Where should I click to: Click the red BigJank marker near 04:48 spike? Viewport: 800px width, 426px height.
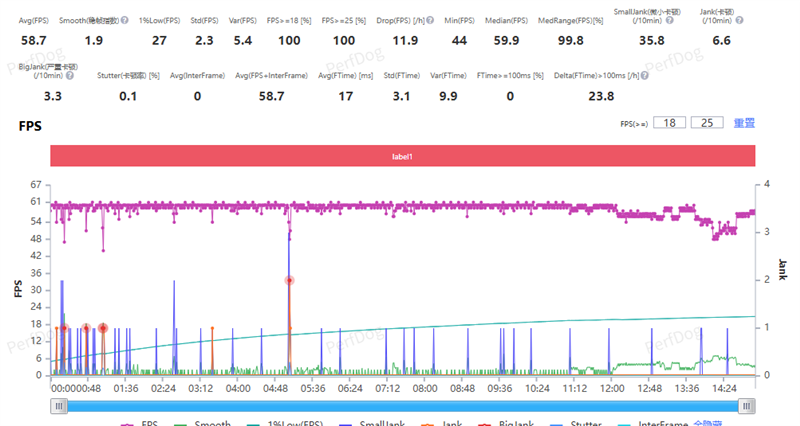289,280
